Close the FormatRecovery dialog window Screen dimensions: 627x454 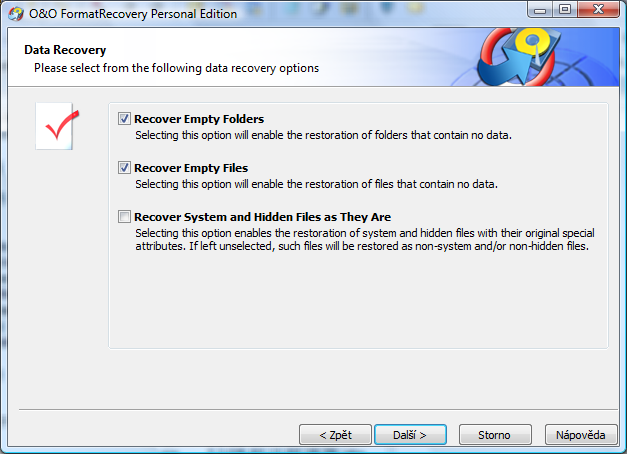[x=598, y=10]
